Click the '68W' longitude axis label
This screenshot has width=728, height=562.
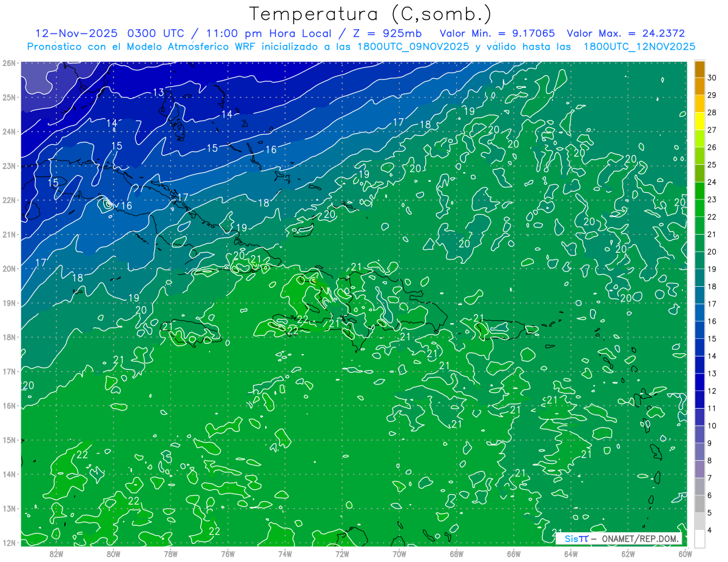click(457, 554)
